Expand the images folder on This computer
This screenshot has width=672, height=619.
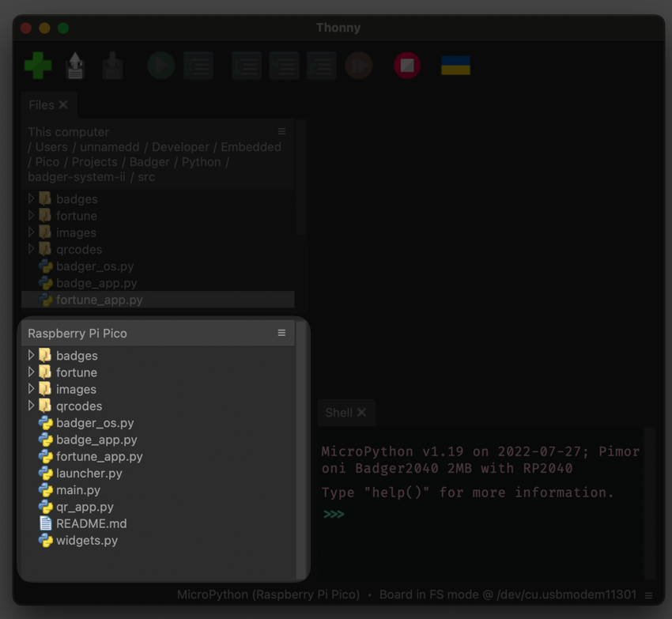pos(31,232)
